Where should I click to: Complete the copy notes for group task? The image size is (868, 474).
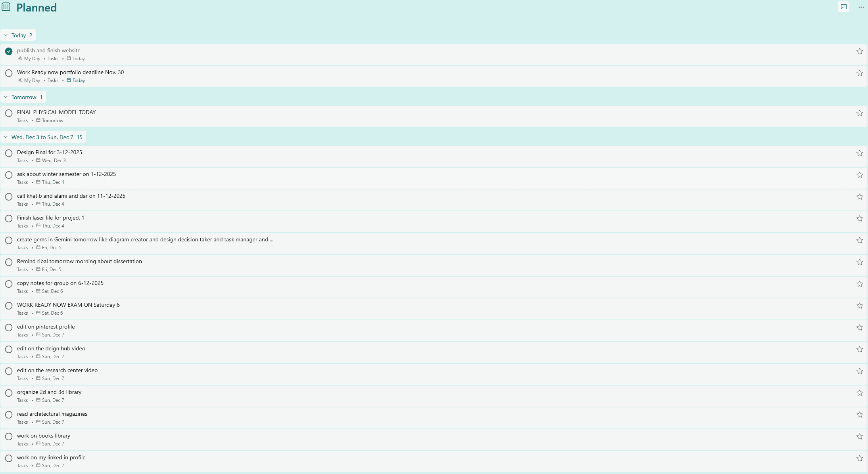[9, 284]
